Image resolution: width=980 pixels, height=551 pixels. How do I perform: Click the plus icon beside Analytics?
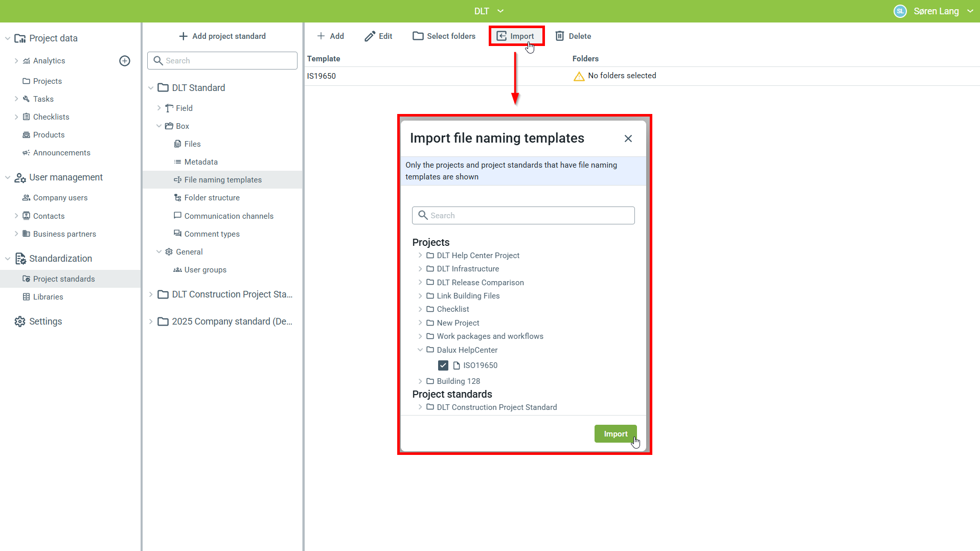125,61
